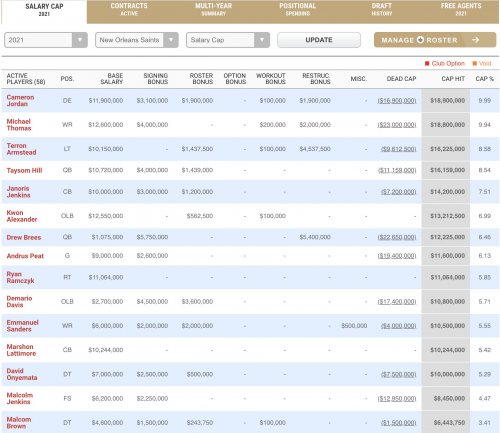Click Michael Thomas dead cap ($23,000,000)
Screen dimensions: 500x433
pyautogui.click(x=397, y=125)
